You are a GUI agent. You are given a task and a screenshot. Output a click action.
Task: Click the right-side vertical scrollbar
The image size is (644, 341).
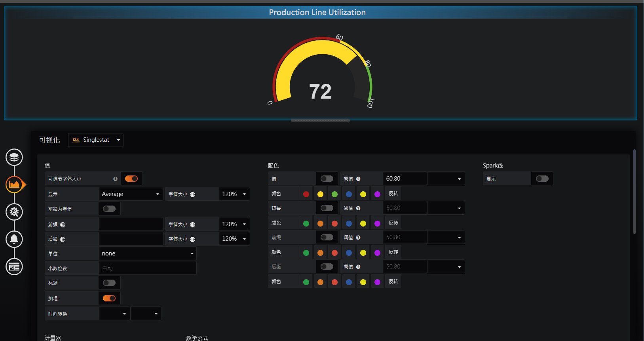(x=634, y=192)
